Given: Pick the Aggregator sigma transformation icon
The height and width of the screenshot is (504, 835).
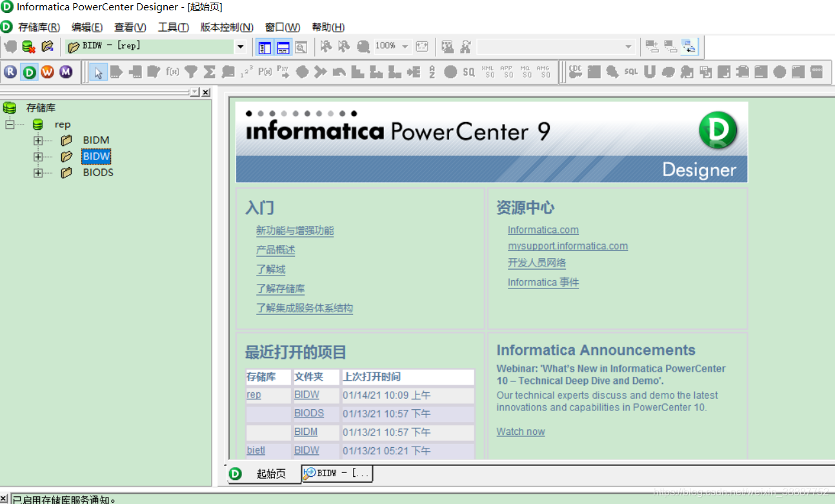Looking at the screenshot, I should [210, 72].
